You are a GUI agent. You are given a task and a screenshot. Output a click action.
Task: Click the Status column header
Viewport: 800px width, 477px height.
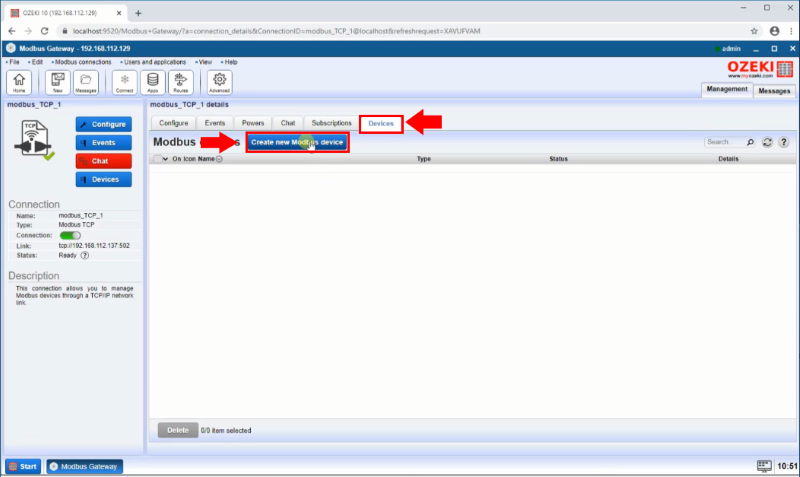pos(558,159)
